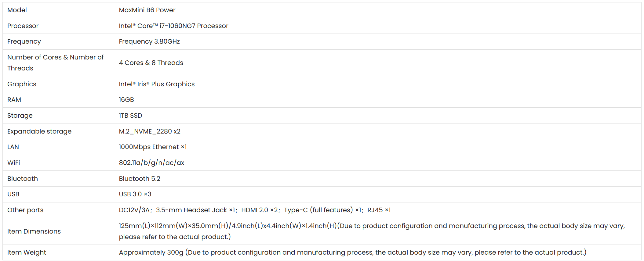644x261 pixels.
Task: Click the 16GB RAM value
Action: point(126,100)
